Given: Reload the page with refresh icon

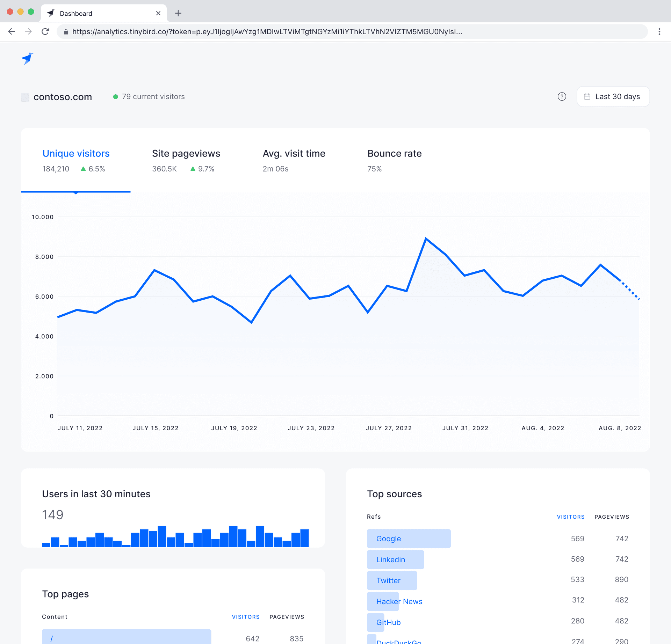Looking at the screenshot, I should coord(45,32).
